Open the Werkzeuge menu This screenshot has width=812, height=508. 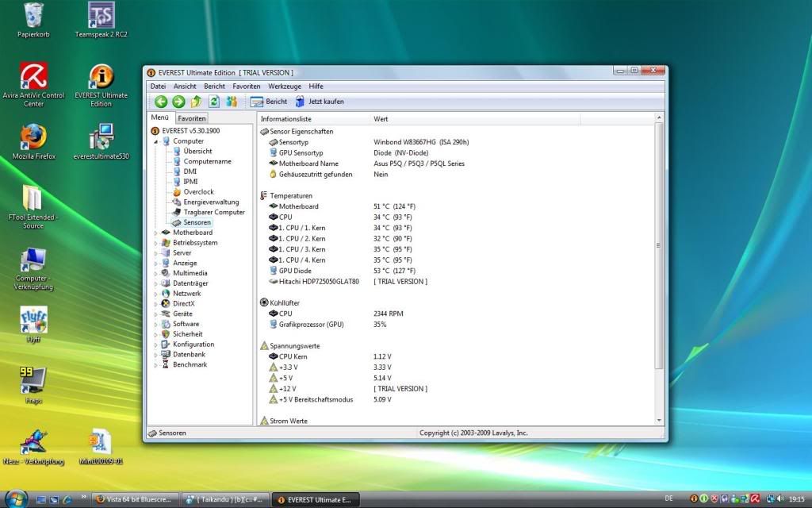[x=285, y=86]
